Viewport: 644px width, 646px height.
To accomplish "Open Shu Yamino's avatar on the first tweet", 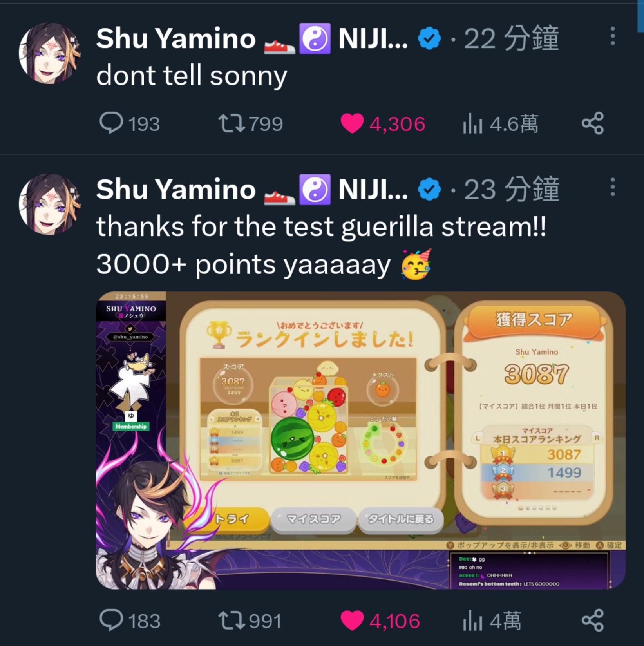I will [50, 53].
